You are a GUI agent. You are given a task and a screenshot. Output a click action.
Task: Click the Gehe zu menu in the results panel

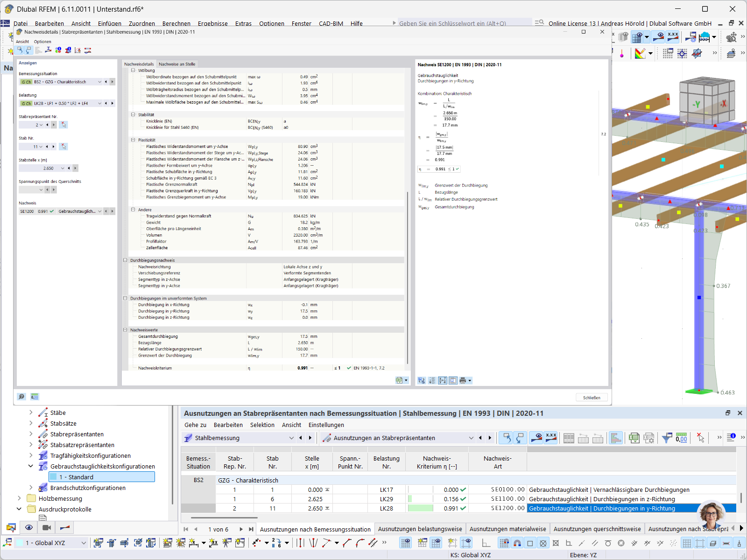click(x=195, y=425)
